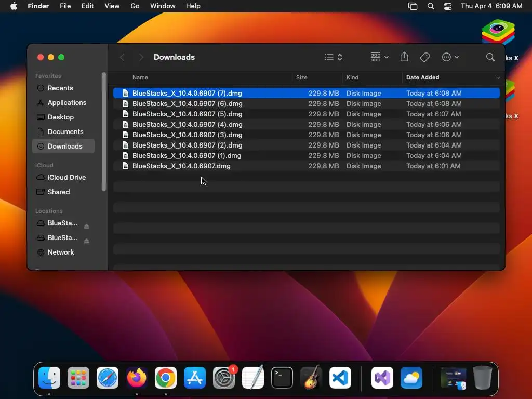Select Shared in the sidebar

pyautogui.click(x=63, y=192)
